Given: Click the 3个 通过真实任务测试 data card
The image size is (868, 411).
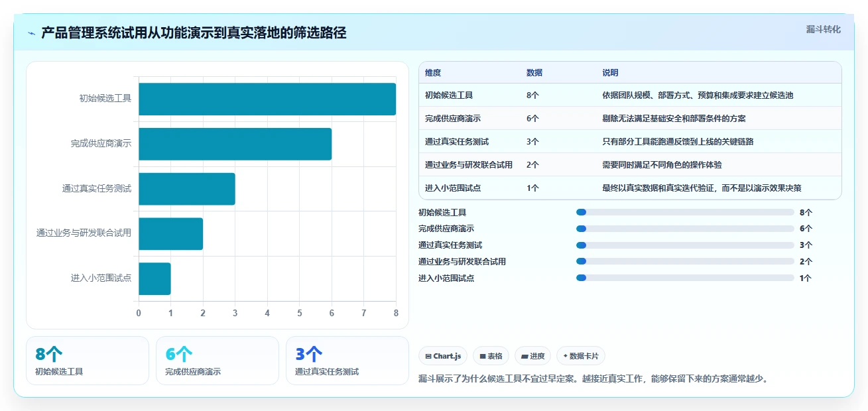Looking at the screenshot, I should tap(347, 361).
